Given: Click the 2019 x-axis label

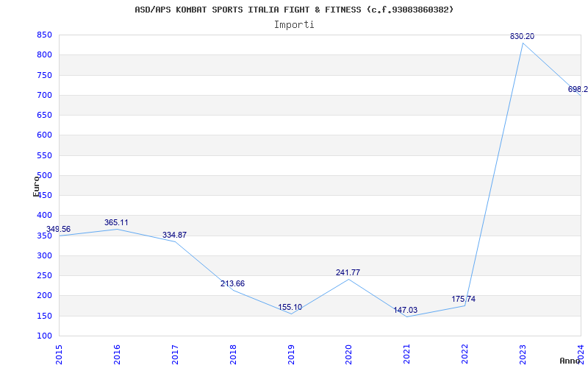Looking at the screenshot, I should click(x=290, y=355).
